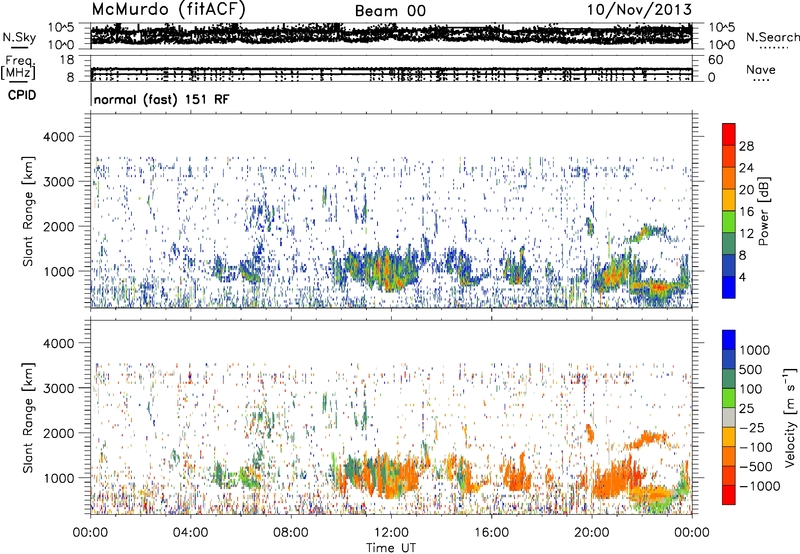Viewport: 800px width, 554px height.
Task: Click the 'McMurdo (fitACF)' title text
Action: pyautogui.click(x=169, y=10)
